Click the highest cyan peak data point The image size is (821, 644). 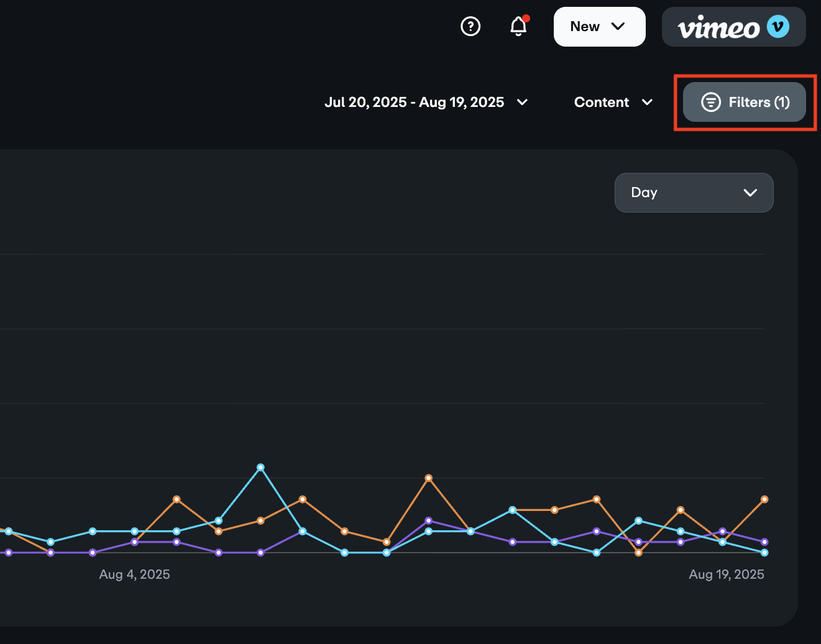260,467
